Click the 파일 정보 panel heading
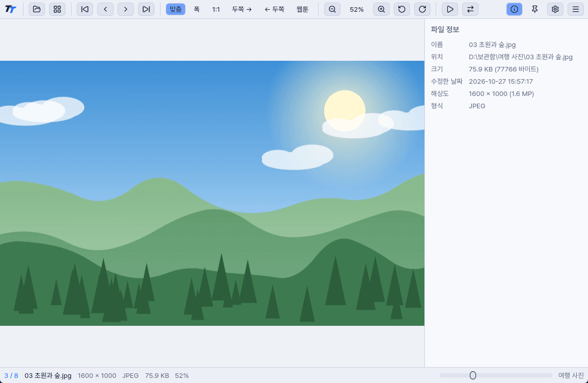588x383 pixels. click(445, 29)
